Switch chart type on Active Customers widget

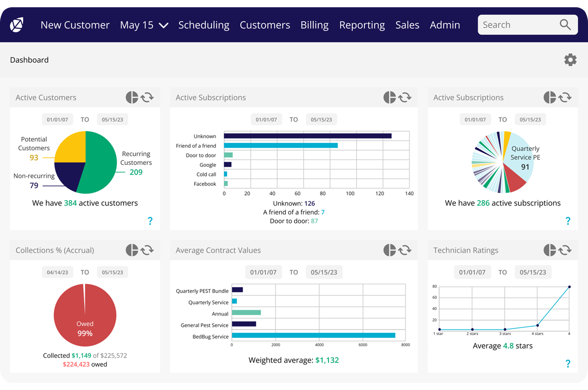pos(132,97)
